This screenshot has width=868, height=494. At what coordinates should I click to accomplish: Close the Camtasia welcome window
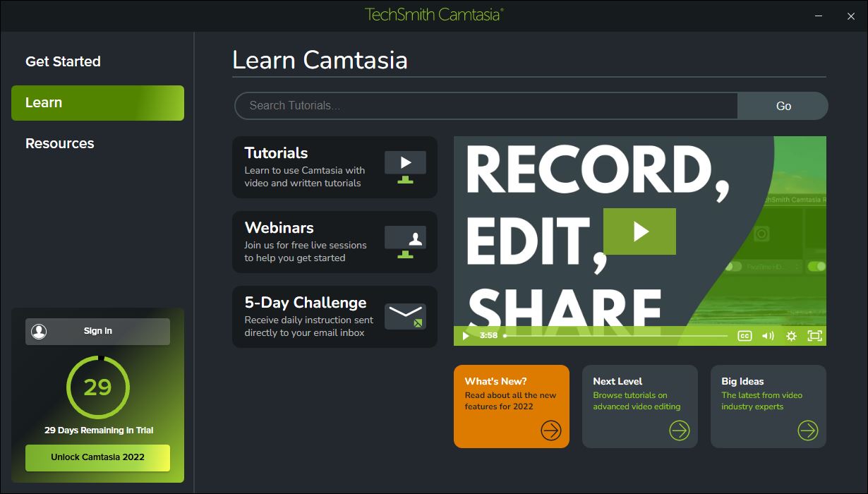click(851, 16)
